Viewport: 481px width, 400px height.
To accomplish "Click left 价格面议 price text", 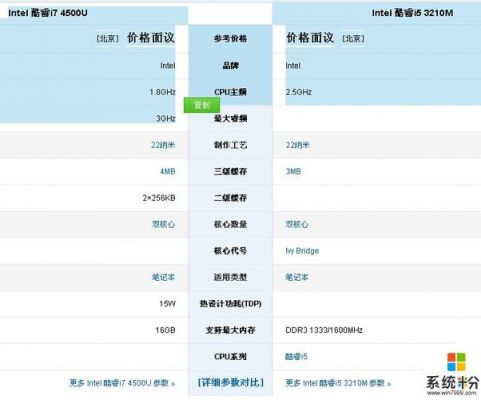I will 151,38.
